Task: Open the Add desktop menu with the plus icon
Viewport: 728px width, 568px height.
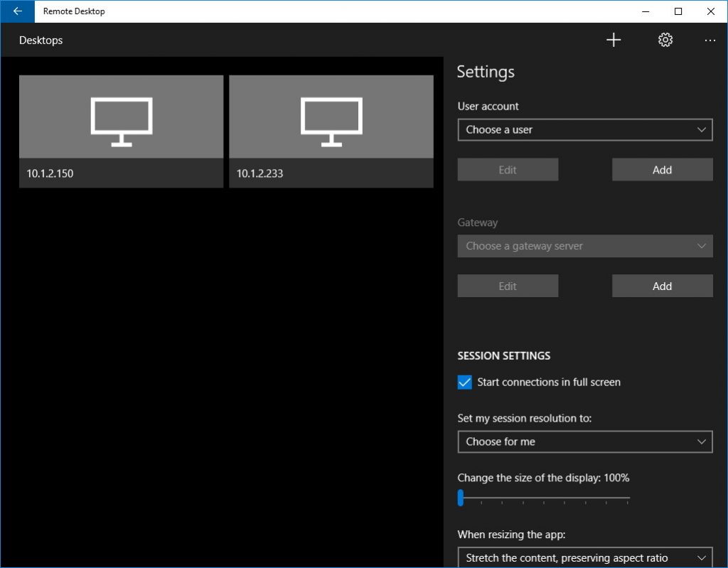Action: pyautogui.click(x=613, y=40)
